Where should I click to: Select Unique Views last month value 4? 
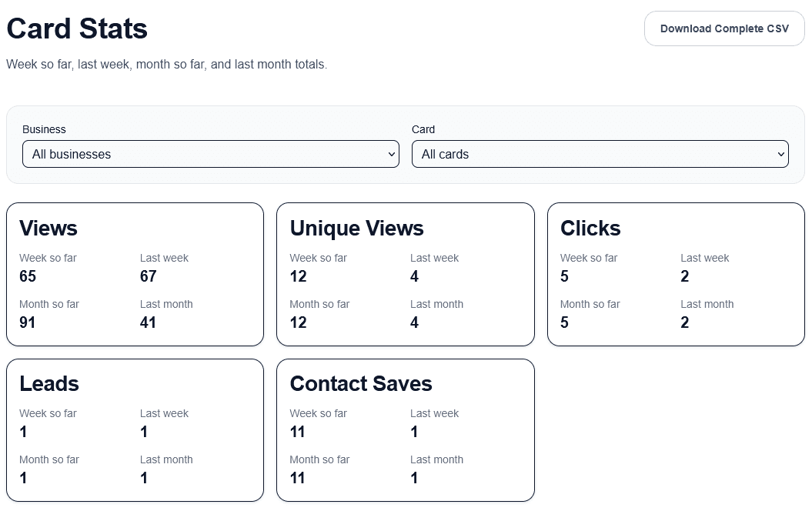414,322
